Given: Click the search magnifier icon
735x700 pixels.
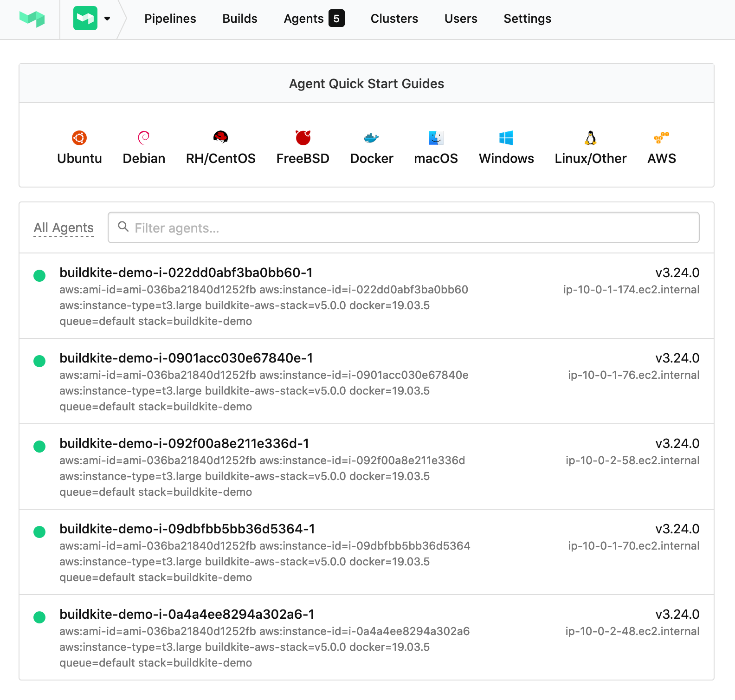Looking at the screenshot, I should tap(123, 227).
